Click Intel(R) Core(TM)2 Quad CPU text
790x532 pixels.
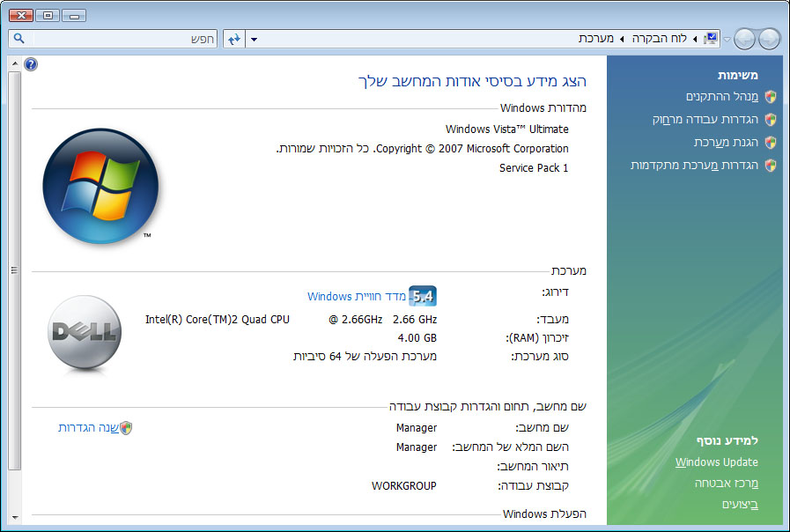[218, 320]
